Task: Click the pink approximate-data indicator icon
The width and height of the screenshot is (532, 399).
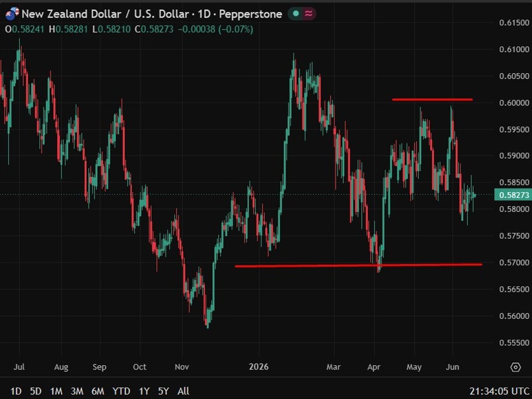Action: tap(308, 14)
